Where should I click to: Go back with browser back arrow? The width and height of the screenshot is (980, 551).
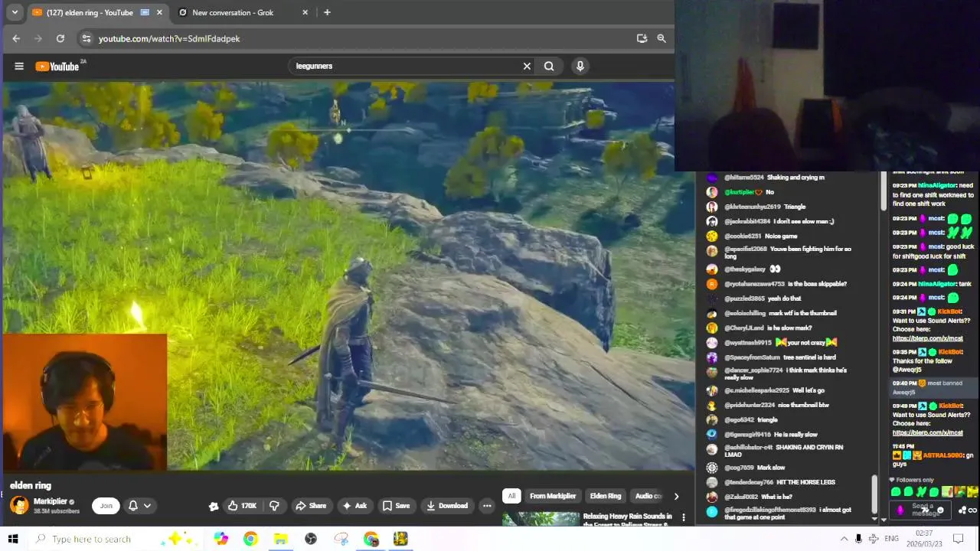pyautogui.click(x=16, y=38)
